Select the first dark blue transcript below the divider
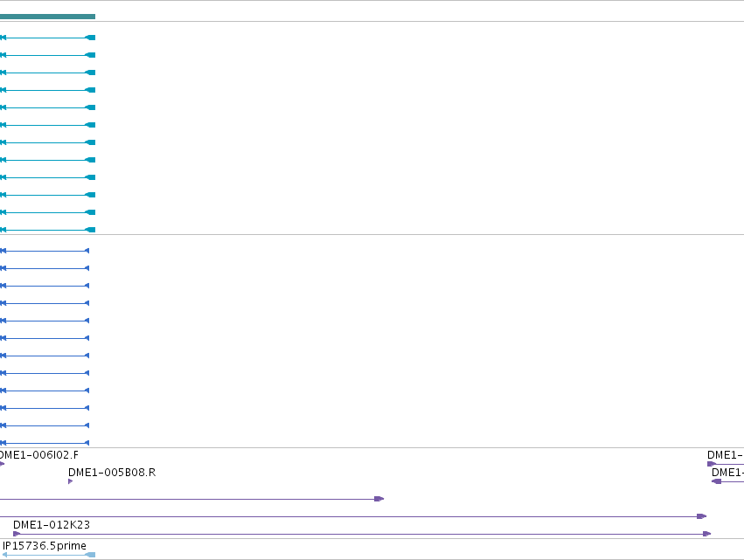Viewport: 744px width, 560px height. pos(45,251)
